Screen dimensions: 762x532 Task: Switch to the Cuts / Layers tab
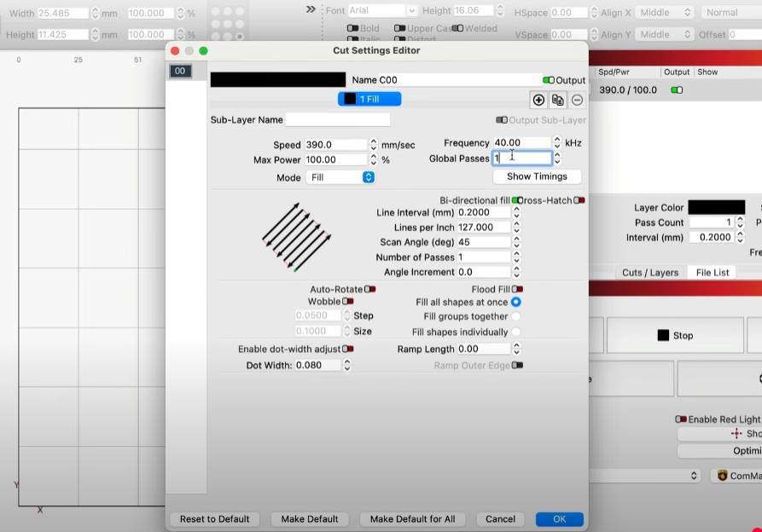tap(650, 273)
